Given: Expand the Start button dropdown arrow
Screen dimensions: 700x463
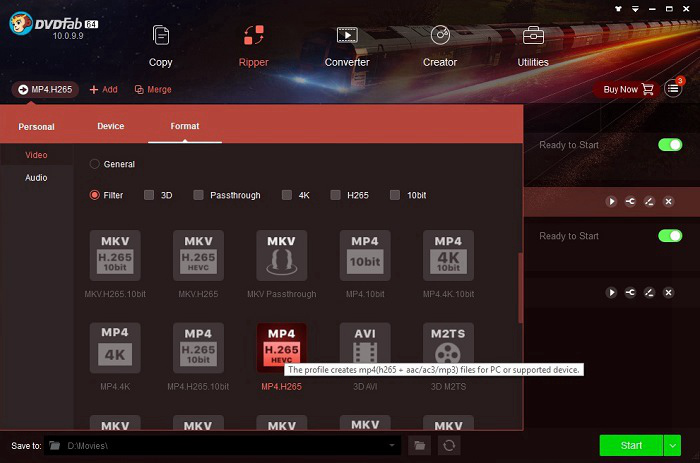Looking at the screenshot, I should click(672, 445).
